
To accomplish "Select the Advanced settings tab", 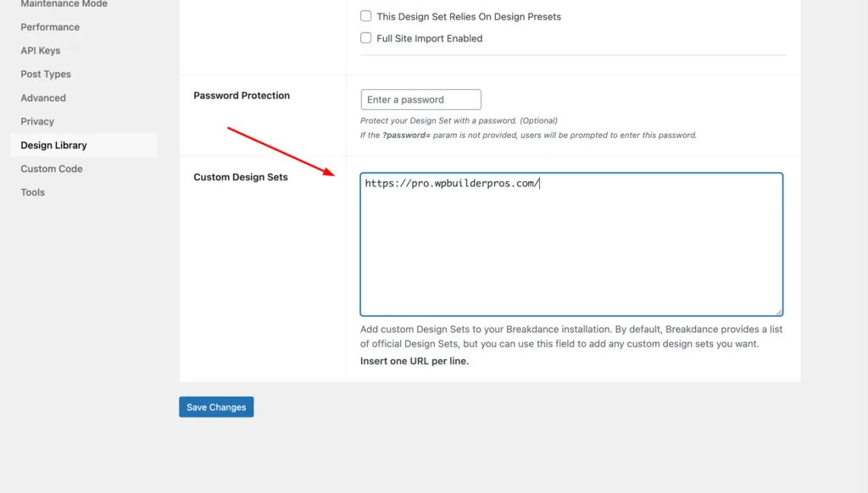I will (43, 98).
